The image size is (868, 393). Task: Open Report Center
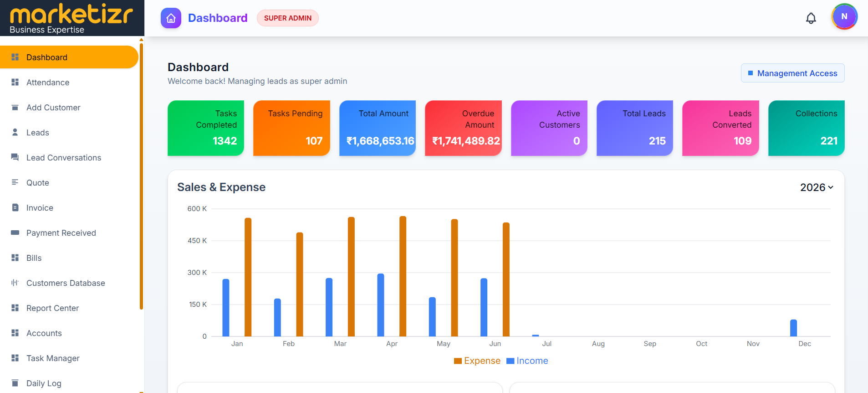pos(69,308)
